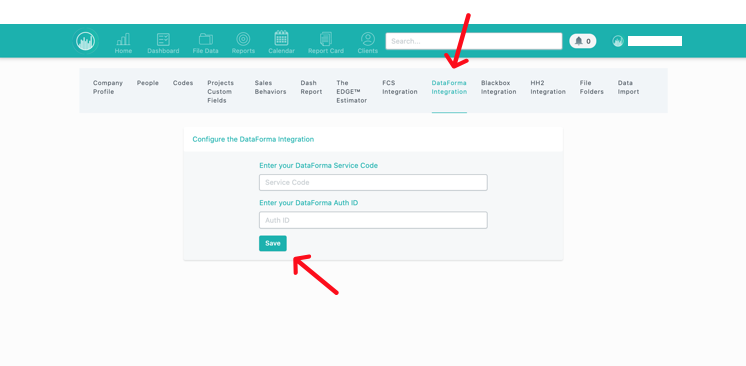This screenshot has width=746, height=366.
Task: Click the Service Code input field
Action: click(373, 182)
